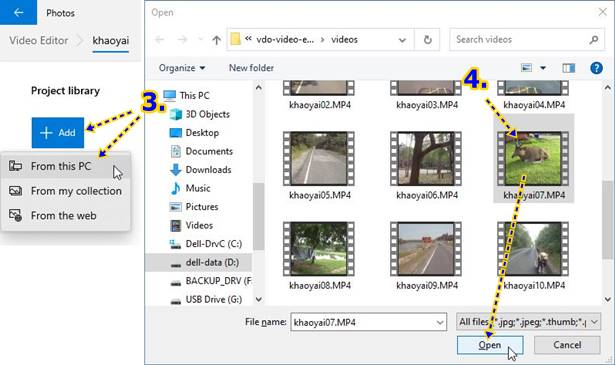
Task: Select Documents in navigation tree
Action: (x=209, y=151)
